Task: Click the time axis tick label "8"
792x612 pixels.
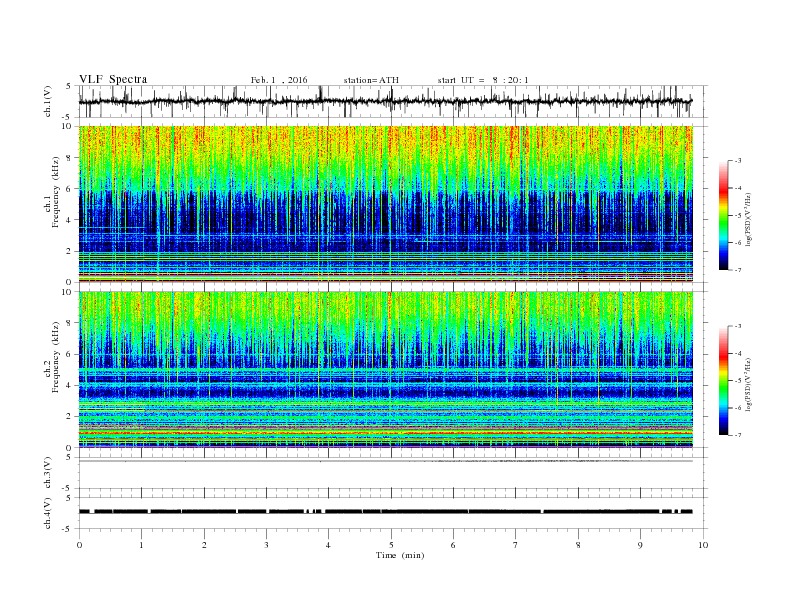Action: 578,545
